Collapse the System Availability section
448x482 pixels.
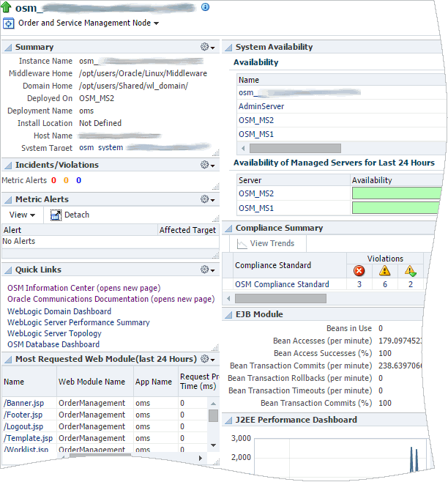point(228,48)
